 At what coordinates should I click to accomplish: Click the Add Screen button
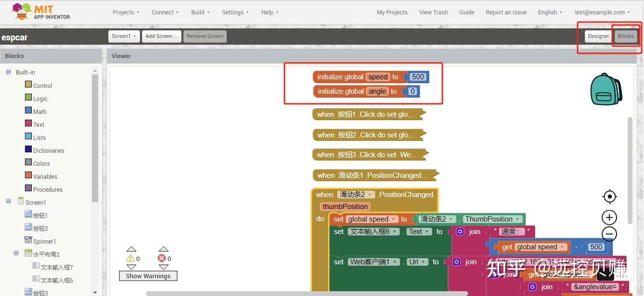point(161,36)
